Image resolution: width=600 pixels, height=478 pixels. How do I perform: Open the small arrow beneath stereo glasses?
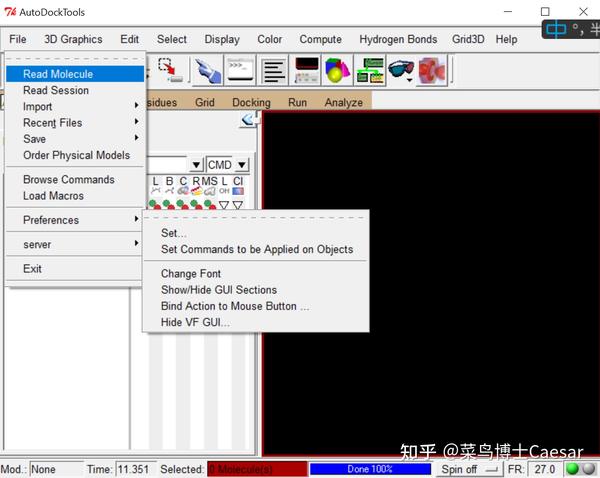pos(409,80)
